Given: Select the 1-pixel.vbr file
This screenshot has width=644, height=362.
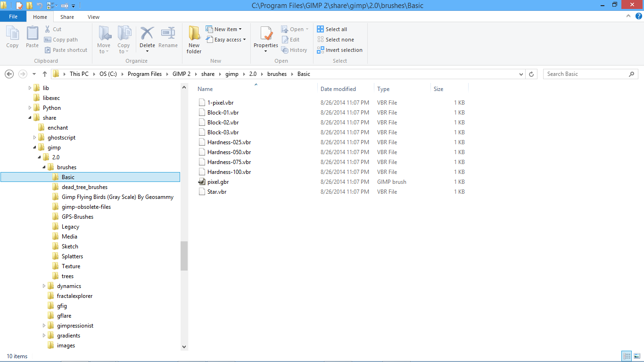Looking at the screenshot, I should pos(220,103).
